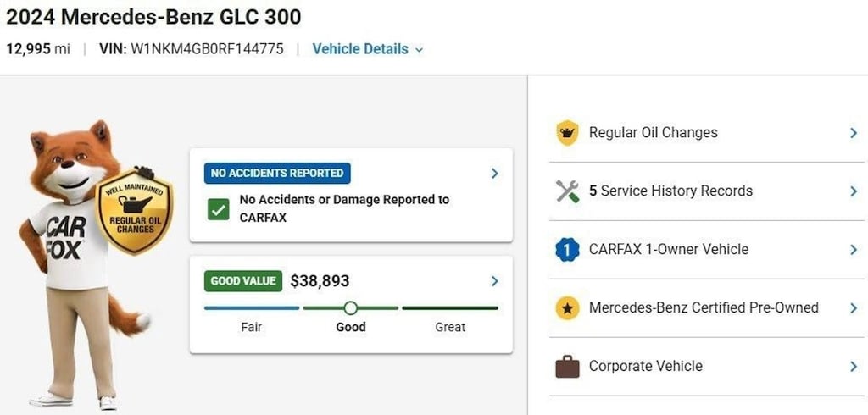The height and width of the screenshot is (415, 868).
Task: Click the gold star Certified Pre-Owned icon
Action: 567,308
